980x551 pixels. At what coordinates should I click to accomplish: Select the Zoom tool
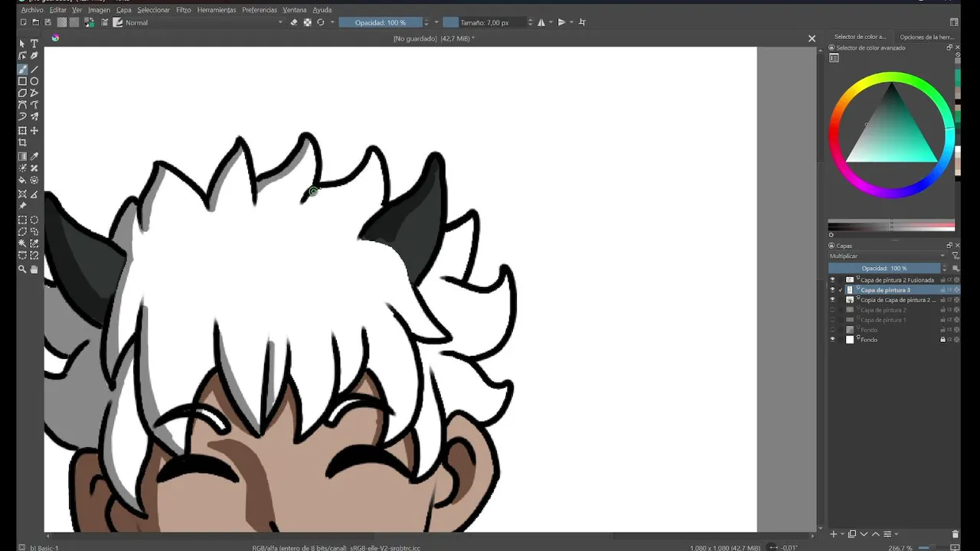pos(22,269)
